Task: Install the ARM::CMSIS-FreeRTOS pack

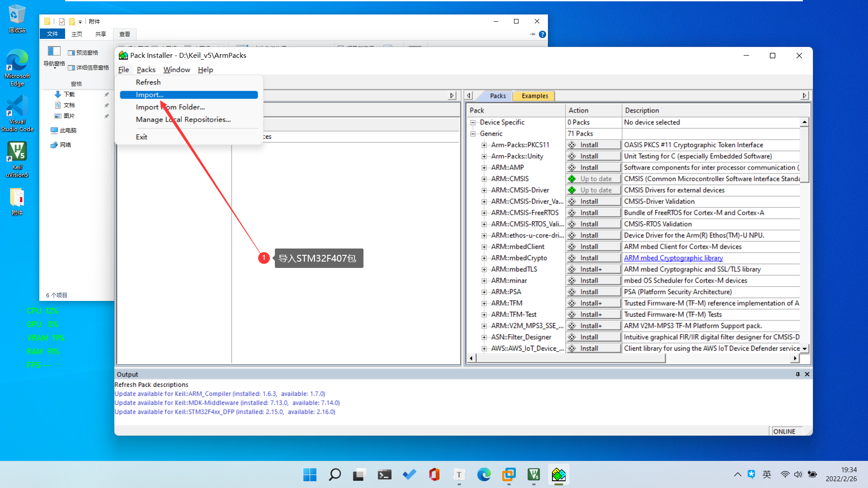Action: pos(593,213)
